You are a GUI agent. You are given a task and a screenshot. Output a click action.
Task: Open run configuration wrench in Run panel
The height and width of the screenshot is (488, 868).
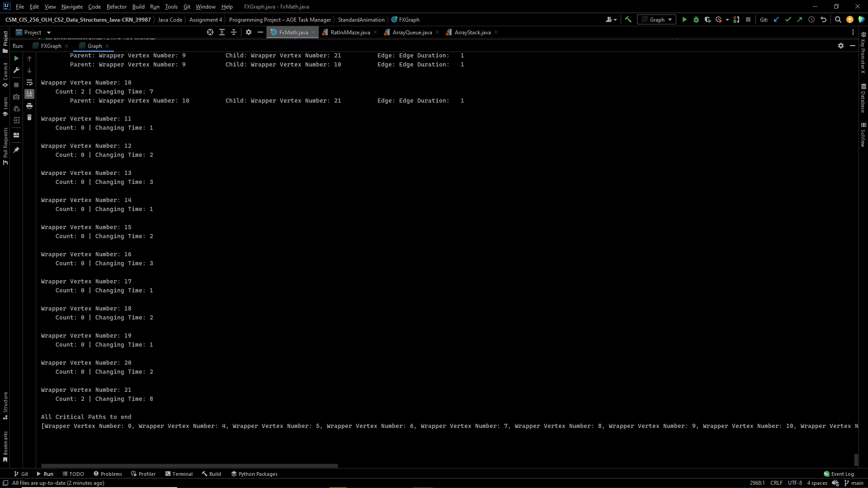tap(16, 70)
